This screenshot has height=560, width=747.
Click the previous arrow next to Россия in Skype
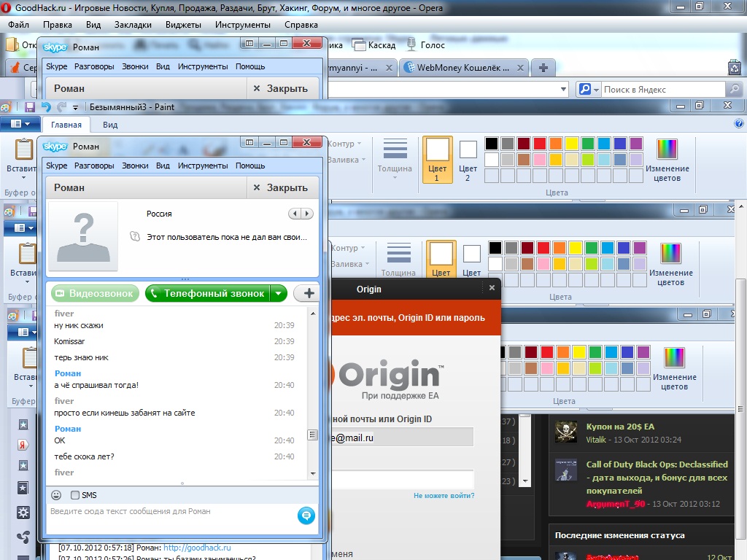click(295, 214)
